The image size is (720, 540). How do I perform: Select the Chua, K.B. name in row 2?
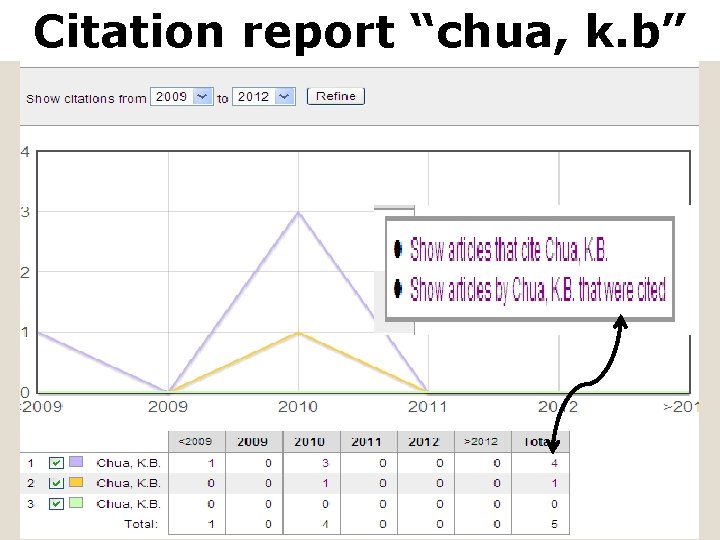tap(129, 483)
